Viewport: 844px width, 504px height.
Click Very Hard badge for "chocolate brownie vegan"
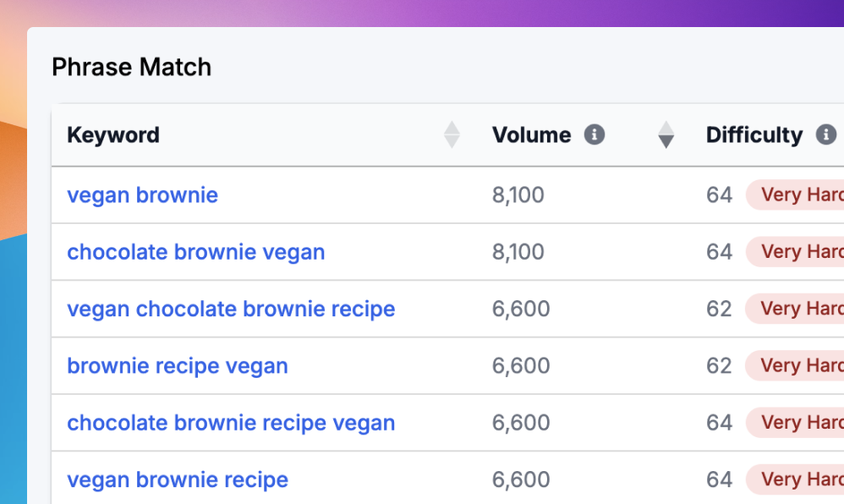click(799, 252)
